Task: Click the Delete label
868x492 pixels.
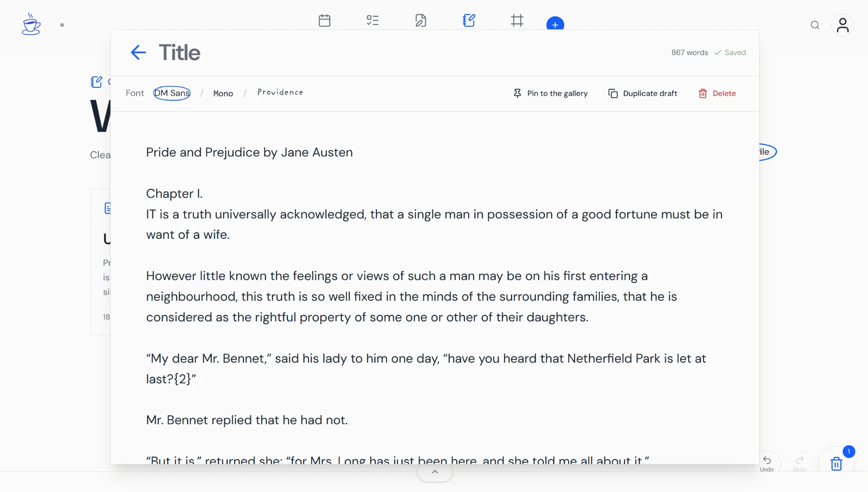Action: 724,93
